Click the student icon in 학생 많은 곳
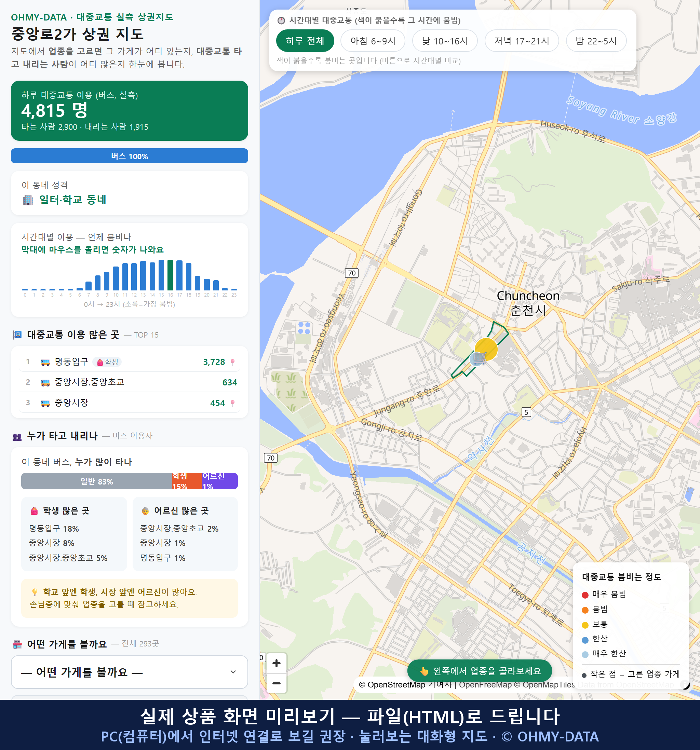The image size is (700, 750). [34, 511]
